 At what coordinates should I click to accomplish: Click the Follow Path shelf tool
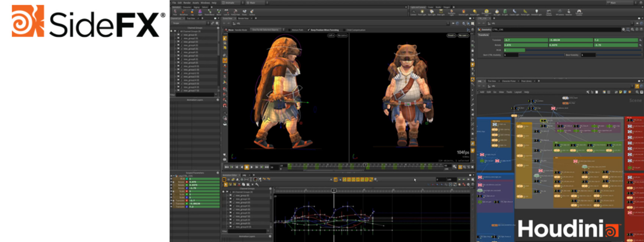pos(235,12)
